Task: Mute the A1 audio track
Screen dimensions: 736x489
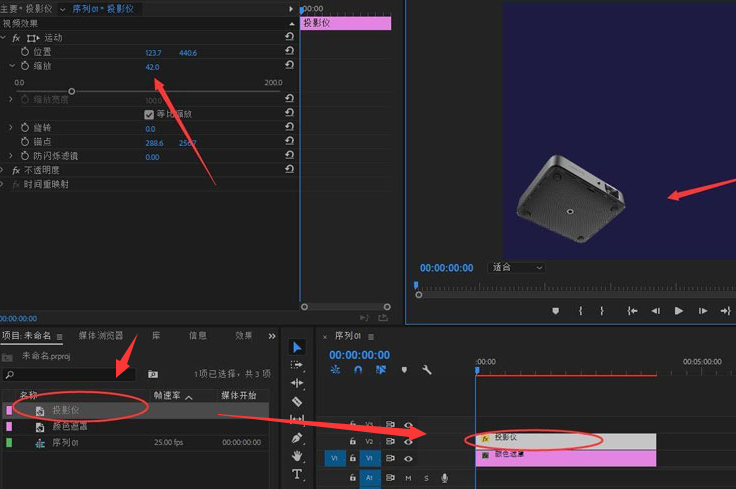Action: [x=408, y=478]
